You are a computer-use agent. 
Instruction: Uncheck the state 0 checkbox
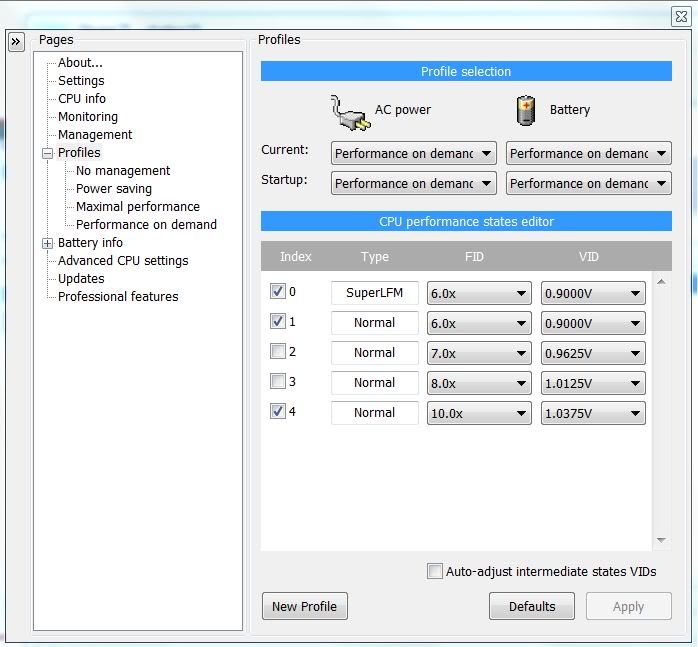[278, 292]
